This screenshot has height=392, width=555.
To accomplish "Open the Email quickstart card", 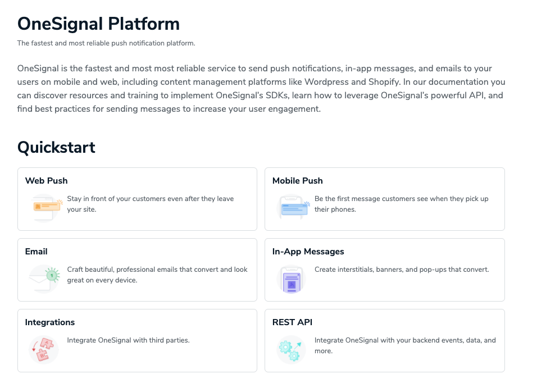I will [x=137, y=270].
